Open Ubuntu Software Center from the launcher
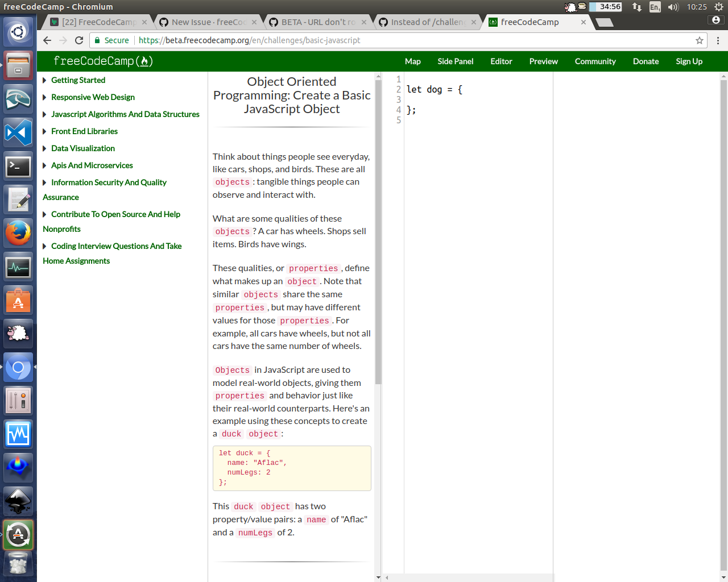The height and width of the screenshot is (582, 728). (x=18, y=299)
